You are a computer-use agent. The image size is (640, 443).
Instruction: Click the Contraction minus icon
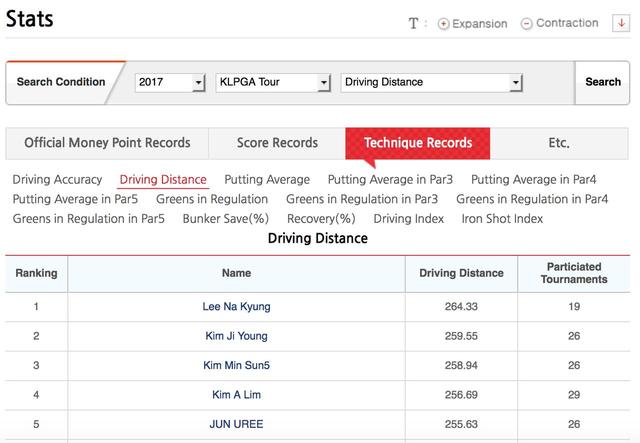tap(527, 24)
